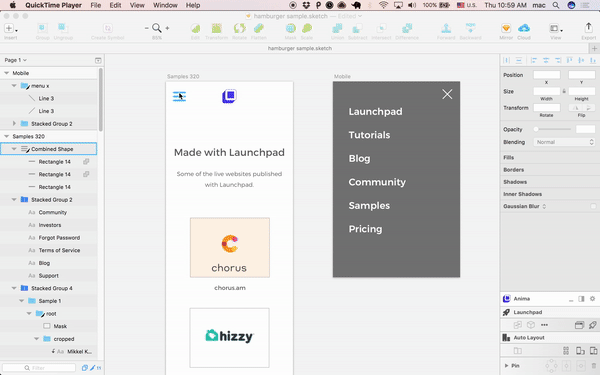Toggle the layer list collapse button beside Page 1
This screenshot has height=375, width=600.
(x=98, y=60)
